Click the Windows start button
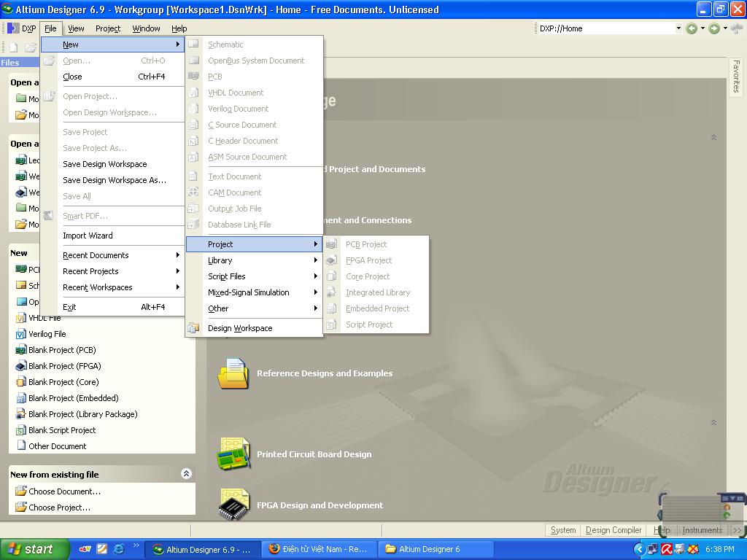Screen dimensions: 747x560 [x=35, y=549]
